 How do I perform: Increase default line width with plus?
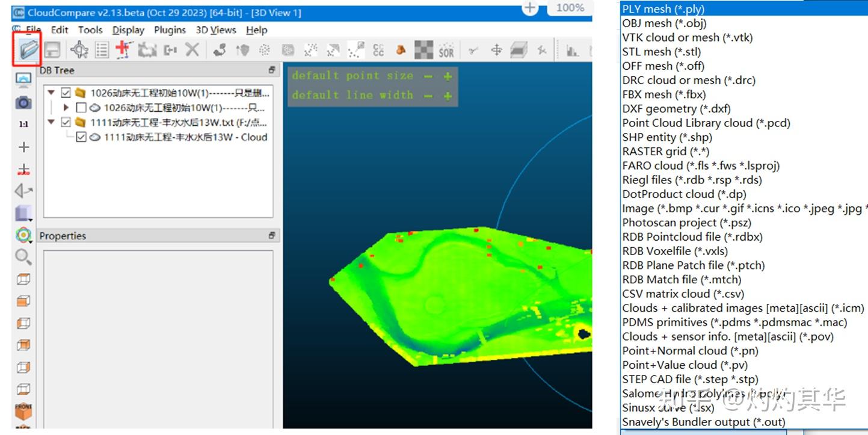448,96
